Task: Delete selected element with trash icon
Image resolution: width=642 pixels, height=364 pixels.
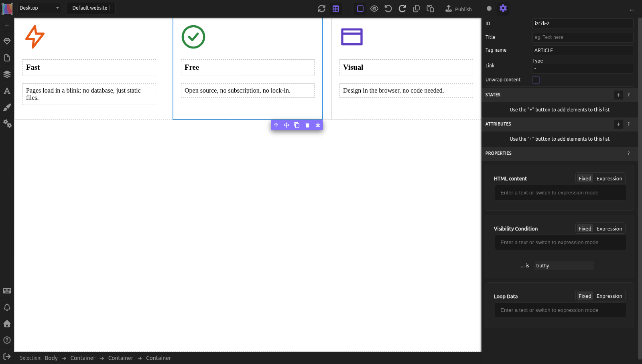Action: (307, 125)
